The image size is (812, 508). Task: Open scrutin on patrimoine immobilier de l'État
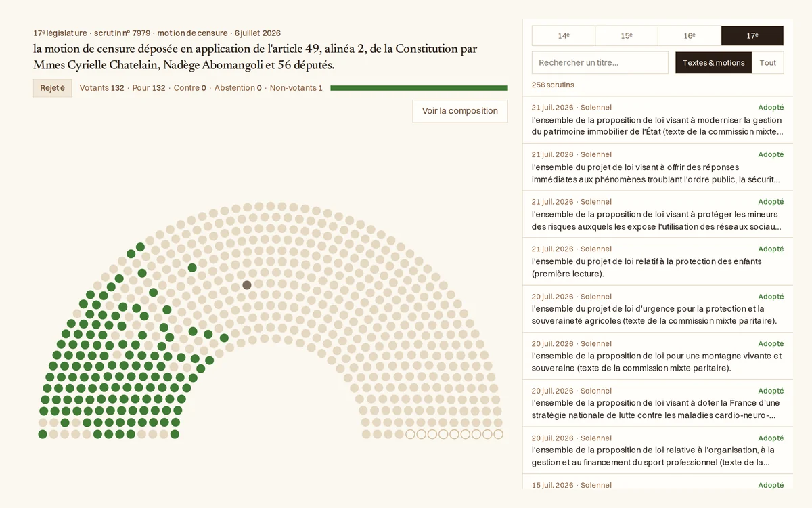tap(658, 120)
